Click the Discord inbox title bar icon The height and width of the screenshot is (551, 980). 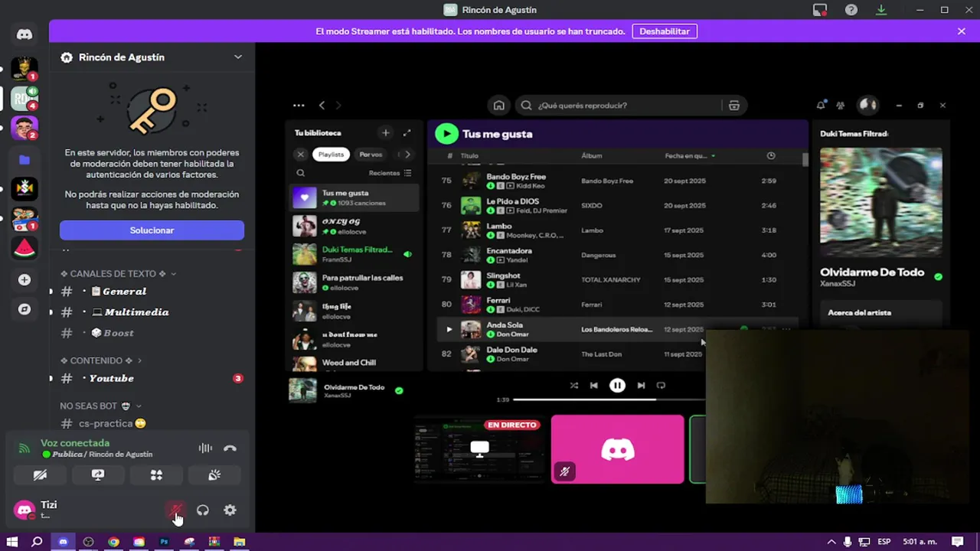coord(820,10)
